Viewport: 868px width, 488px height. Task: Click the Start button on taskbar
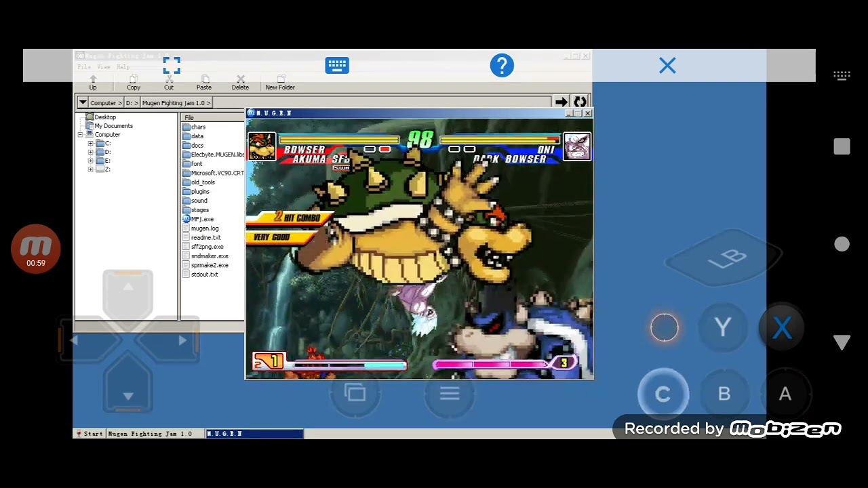(x=90, y=434)
